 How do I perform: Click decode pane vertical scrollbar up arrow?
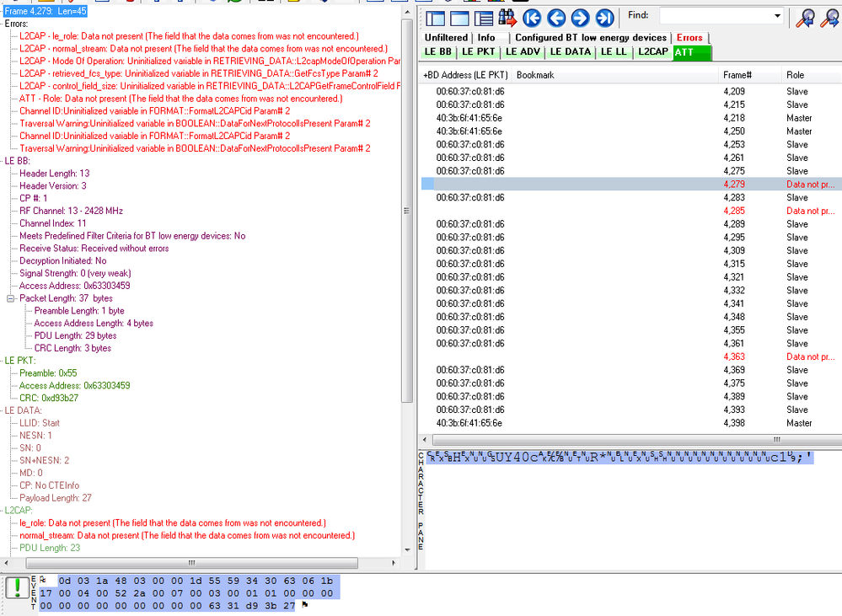407,12
